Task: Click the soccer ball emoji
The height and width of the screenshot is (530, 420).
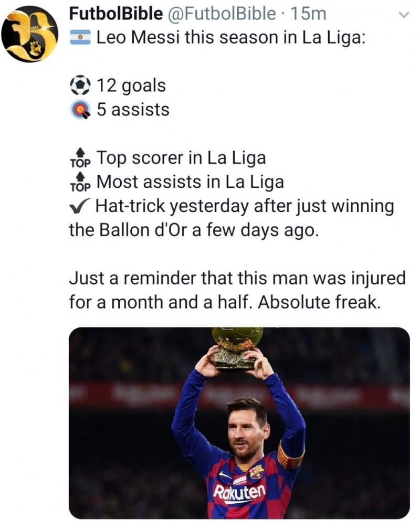Action: 80,86
